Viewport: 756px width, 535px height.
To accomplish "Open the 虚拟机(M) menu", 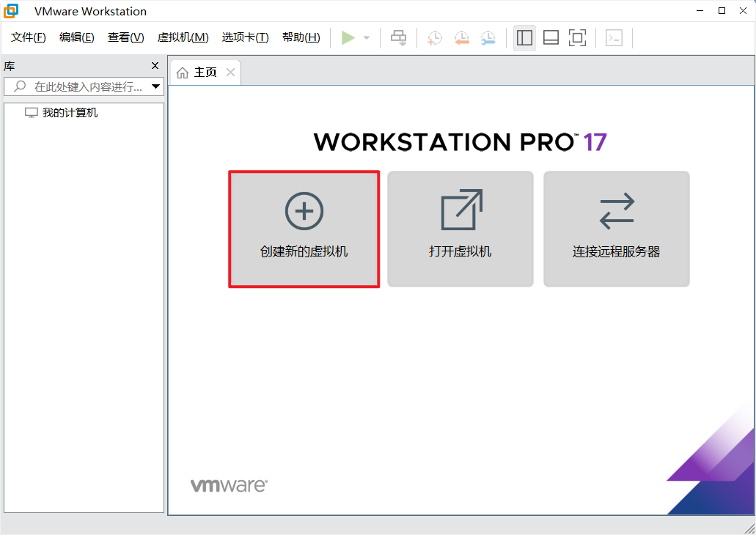I will (183, 37).
